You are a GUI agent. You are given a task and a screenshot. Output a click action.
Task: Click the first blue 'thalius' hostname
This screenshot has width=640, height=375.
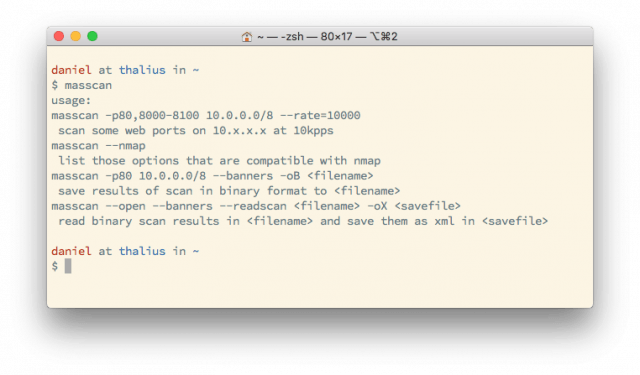coord(142,70)
